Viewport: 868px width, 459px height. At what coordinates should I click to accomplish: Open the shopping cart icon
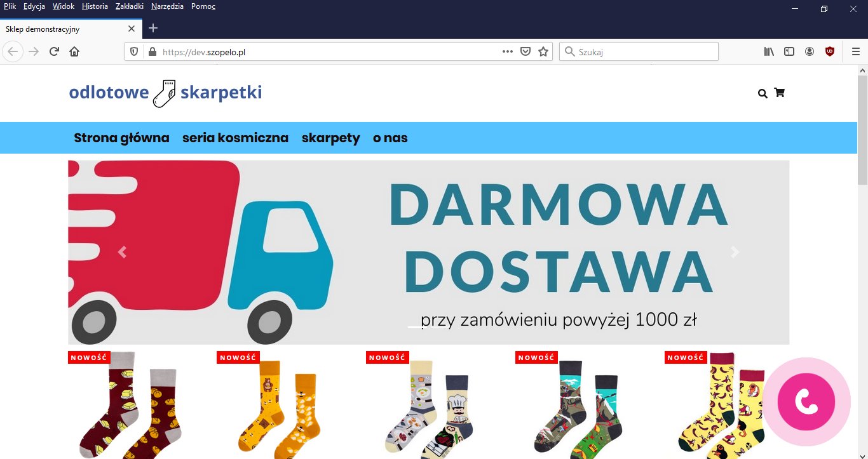(x=780, y=93)
